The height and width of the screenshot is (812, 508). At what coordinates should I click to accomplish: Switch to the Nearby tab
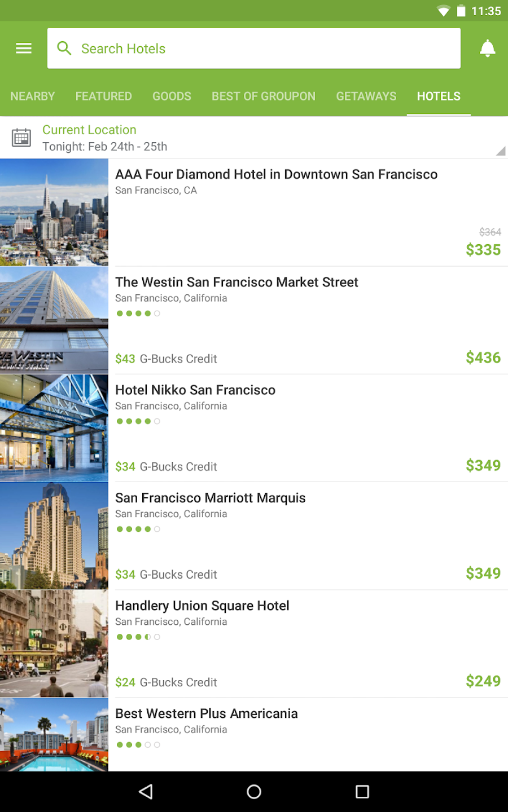tap(33, 96)
